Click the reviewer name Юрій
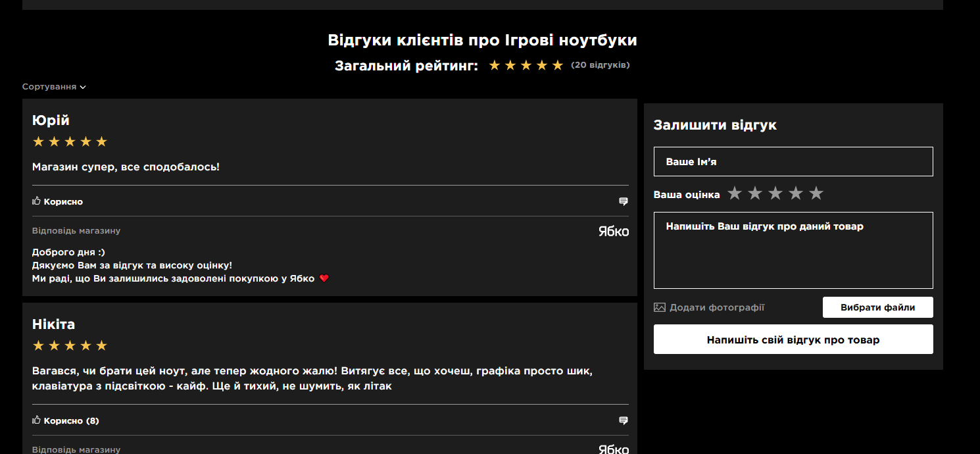The image size is (980, 454). click(51, 120)
